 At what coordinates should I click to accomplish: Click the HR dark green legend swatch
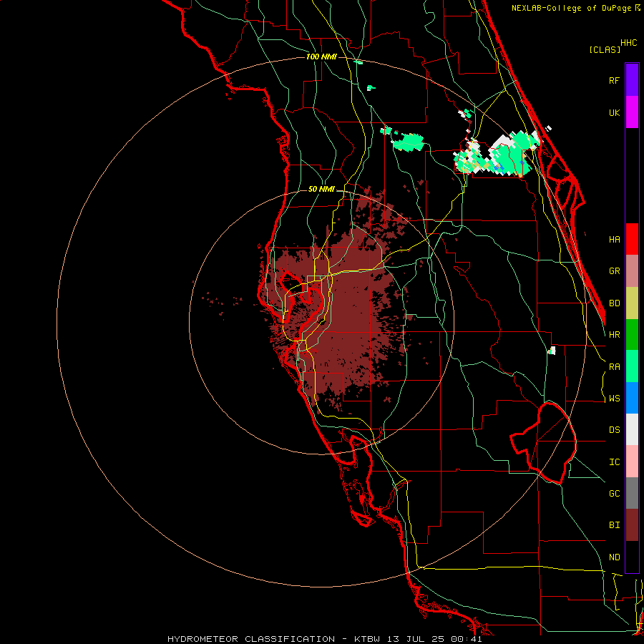point(632,334)
